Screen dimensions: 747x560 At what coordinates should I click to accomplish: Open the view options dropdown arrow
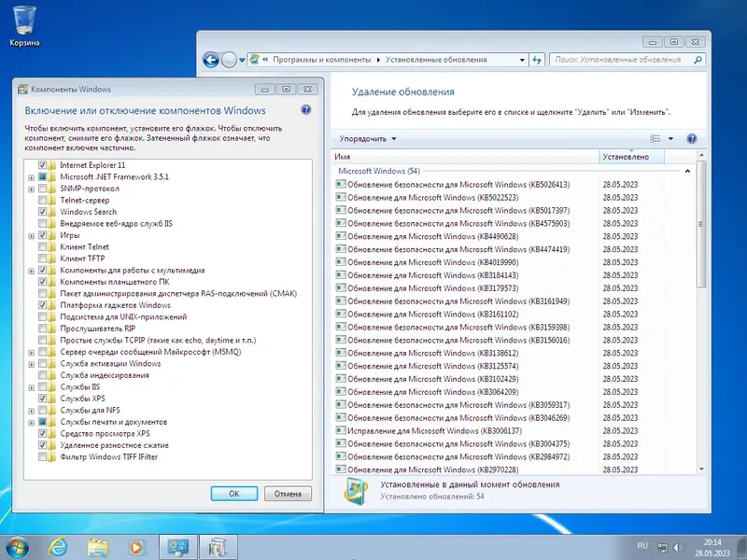[x=670, y=138]
